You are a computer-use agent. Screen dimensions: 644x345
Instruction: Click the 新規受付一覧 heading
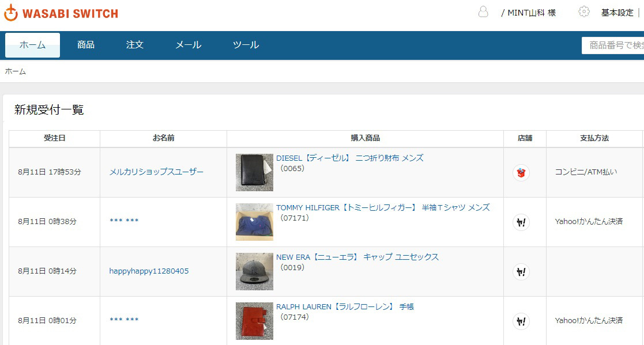(x=49, y=109)
